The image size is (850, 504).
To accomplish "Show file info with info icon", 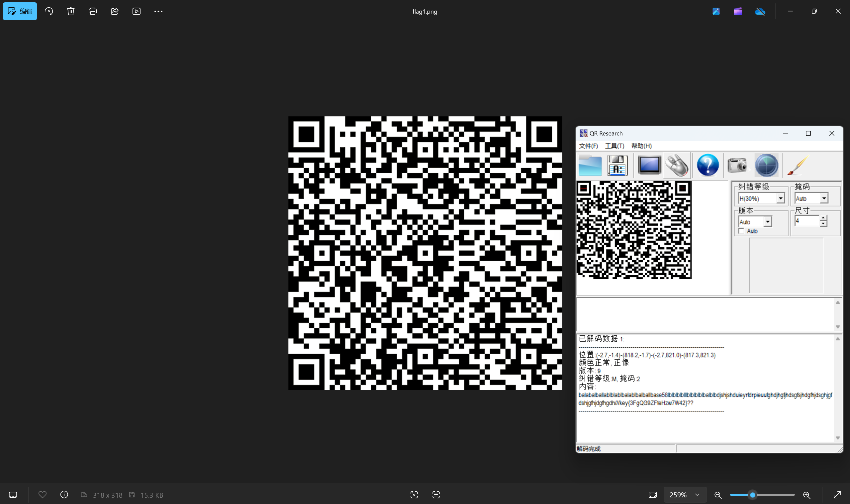I will coord(64,494).
